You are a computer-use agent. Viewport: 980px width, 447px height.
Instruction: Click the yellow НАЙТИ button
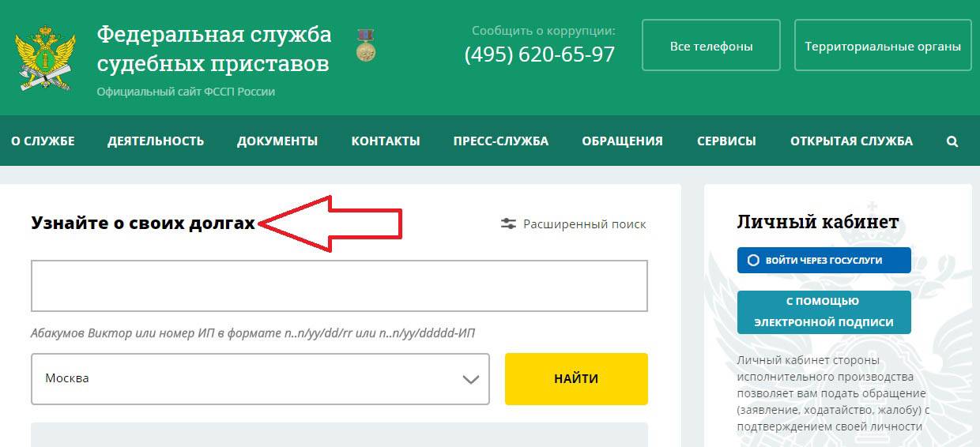click(x=576, y=379)
